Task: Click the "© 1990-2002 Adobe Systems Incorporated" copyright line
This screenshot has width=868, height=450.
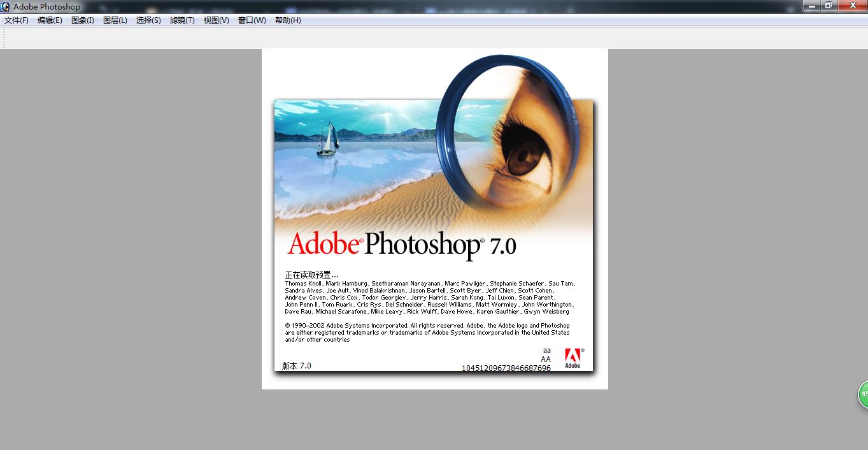Action: 346,326
